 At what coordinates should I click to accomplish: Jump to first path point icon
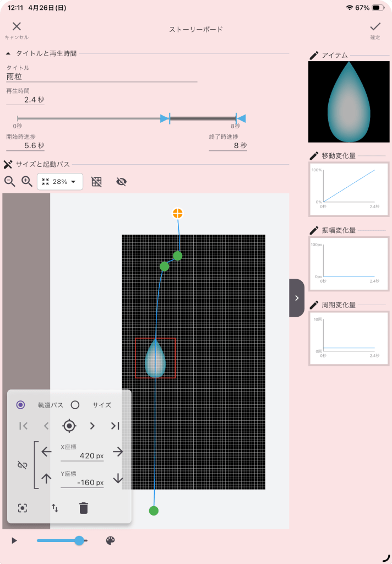23,426
